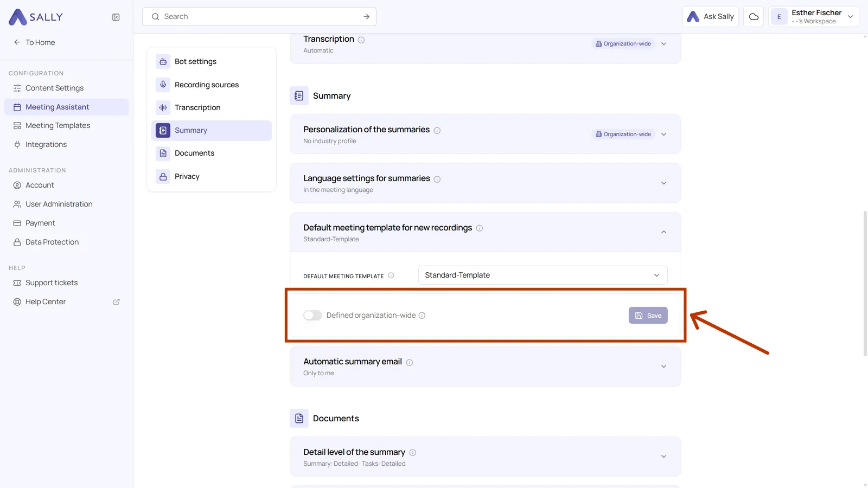
Task: Select the Summary settings tab
Action: click(212, 131)
